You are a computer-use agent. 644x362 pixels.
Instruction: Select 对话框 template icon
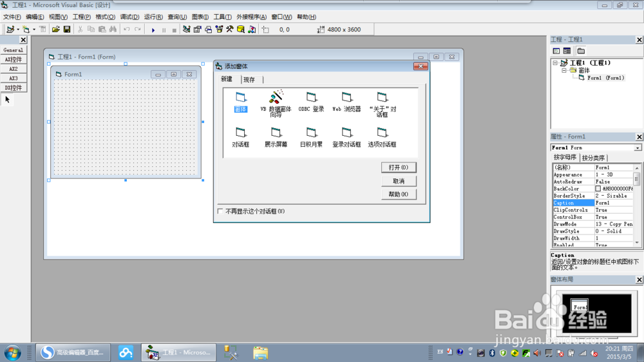point(241,137)
